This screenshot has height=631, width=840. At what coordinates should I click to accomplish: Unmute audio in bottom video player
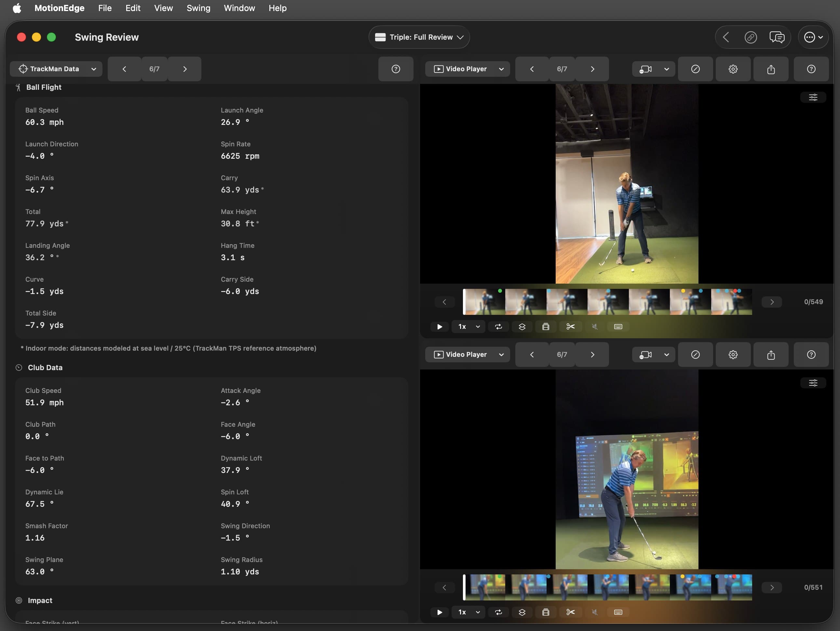point(595,612)
